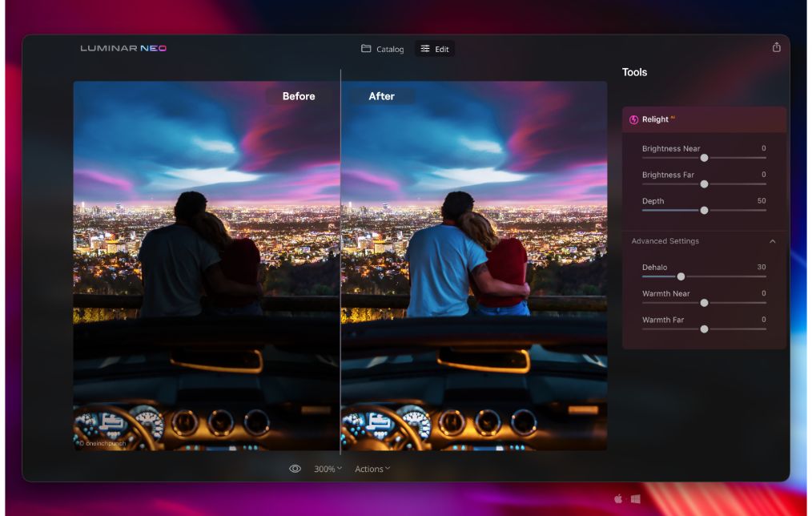The height and width of the screenshot is (516, 812).
Task: Click the Catalog folder icon
Action: pos(366,49)
